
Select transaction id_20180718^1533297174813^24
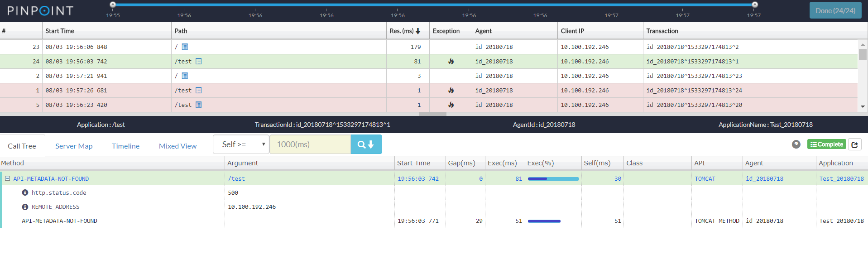pos(694,90)
